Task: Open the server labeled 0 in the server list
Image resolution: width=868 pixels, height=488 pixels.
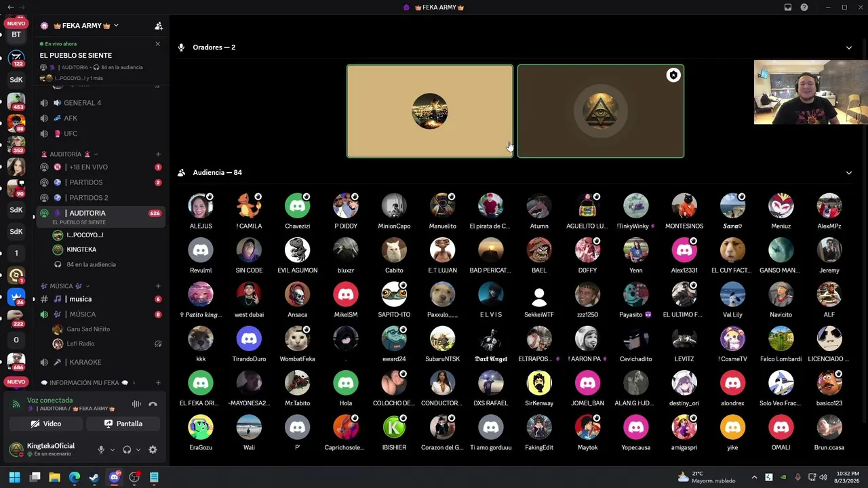Action: 16,340
